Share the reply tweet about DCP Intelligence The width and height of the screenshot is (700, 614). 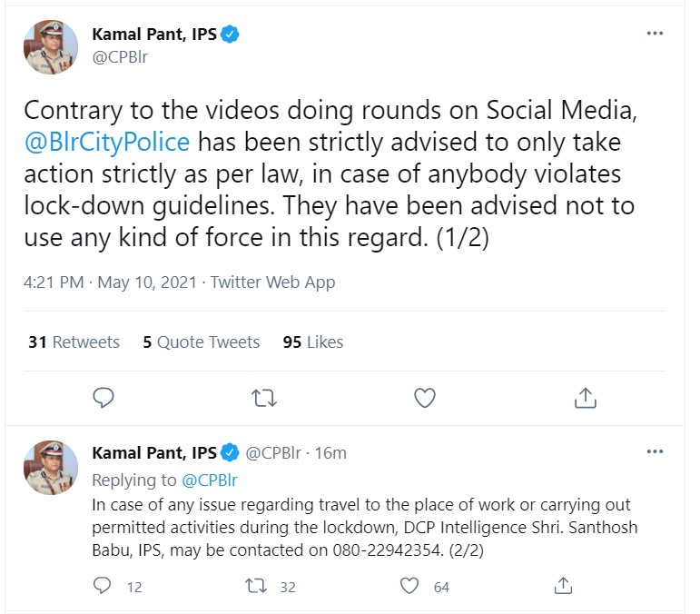tap(564, 586)
